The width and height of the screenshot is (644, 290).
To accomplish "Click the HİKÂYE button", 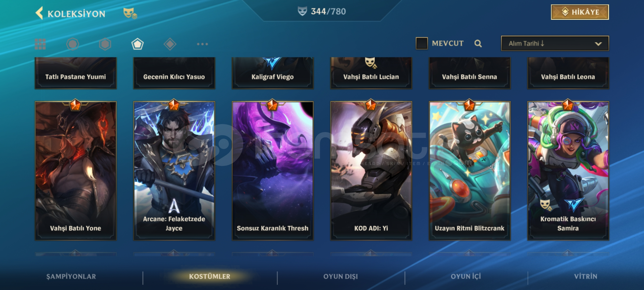I will (580, 12).
